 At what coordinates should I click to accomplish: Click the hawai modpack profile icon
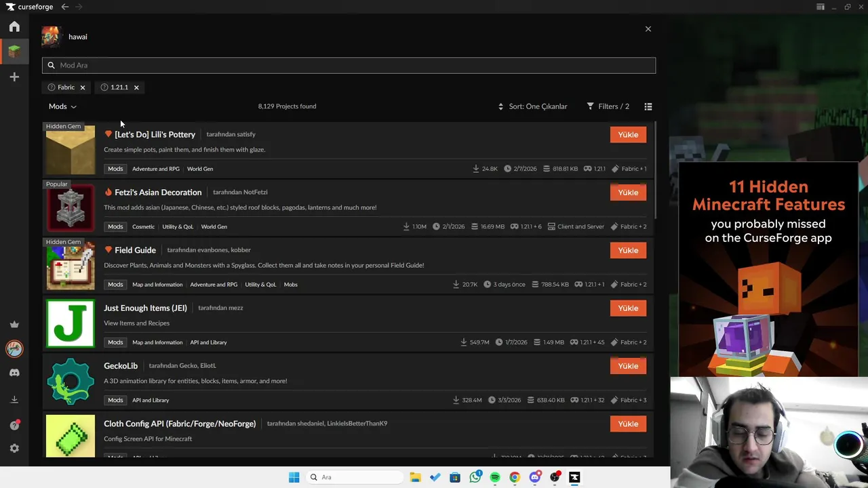[x=50, y=37]
